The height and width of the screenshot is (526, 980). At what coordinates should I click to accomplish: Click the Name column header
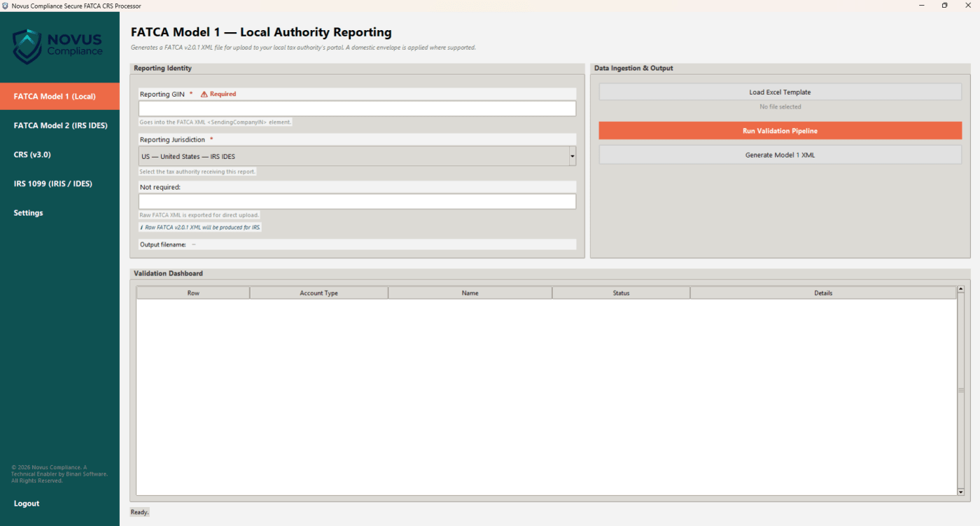[x=470, y=293]
